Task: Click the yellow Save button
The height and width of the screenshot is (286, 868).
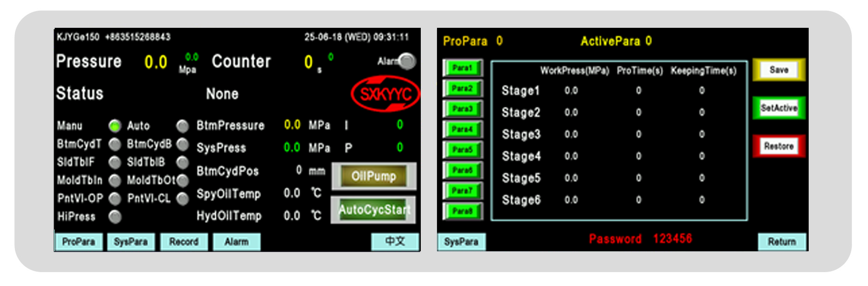Action: coord(779,70)
